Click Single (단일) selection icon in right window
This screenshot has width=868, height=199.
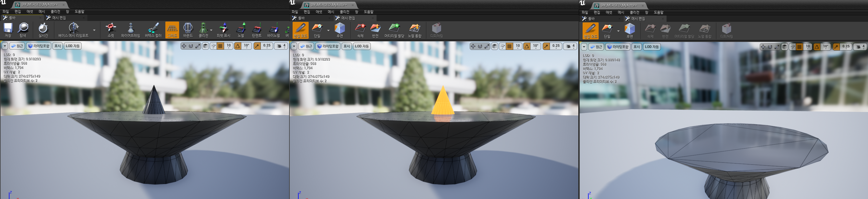(x=607, y=31)
